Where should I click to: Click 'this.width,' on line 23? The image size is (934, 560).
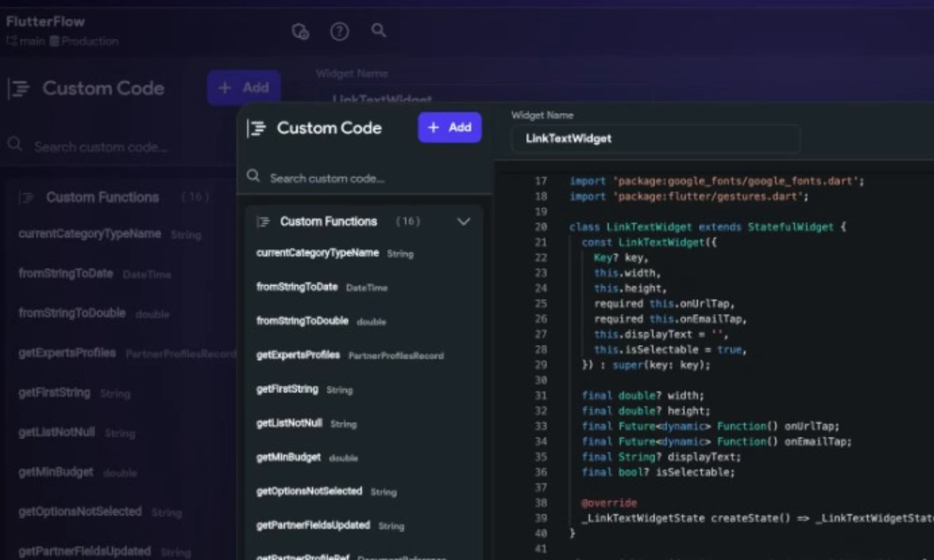coord(627,273)
